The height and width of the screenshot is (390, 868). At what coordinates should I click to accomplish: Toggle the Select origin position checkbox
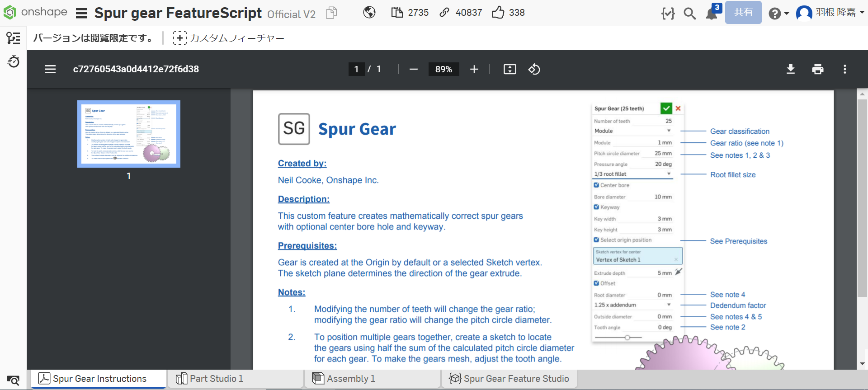596,240
